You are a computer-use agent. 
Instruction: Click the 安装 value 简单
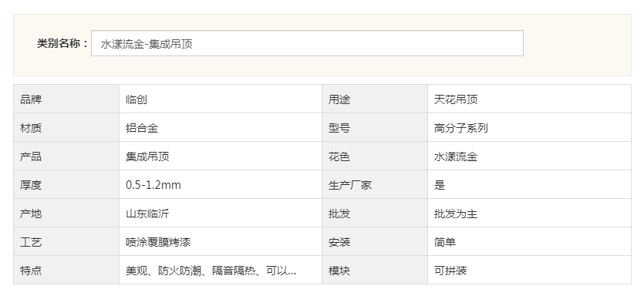[445, 242]
